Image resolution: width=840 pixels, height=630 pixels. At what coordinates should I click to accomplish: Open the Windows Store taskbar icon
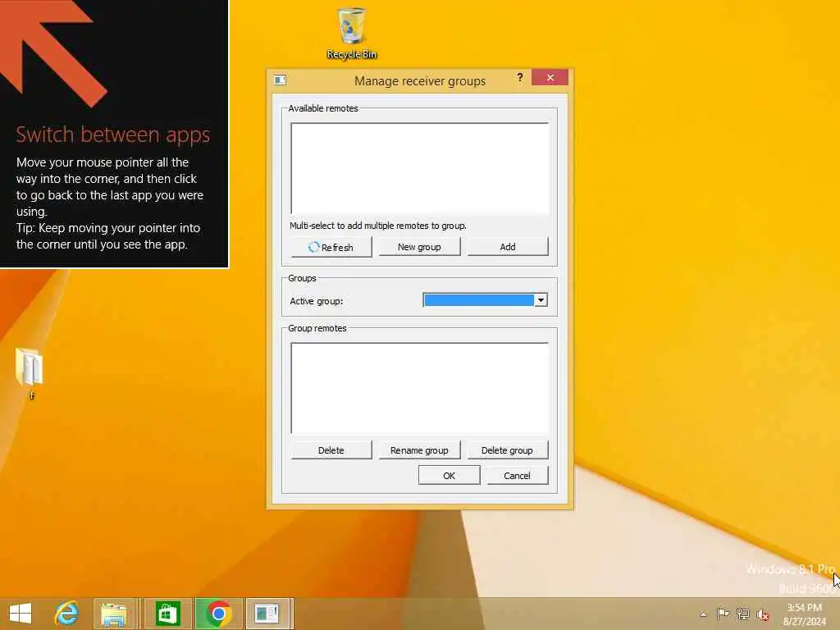pos(167,614)
